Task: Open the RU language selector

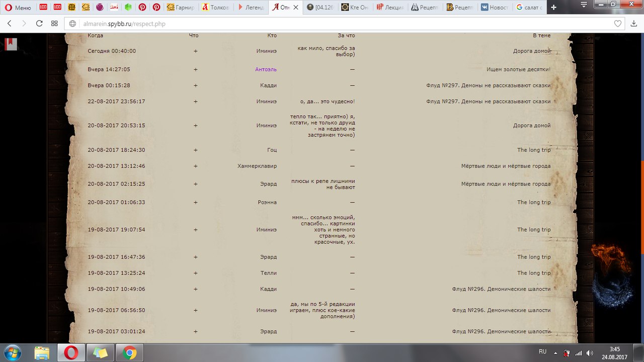Action: (x=542, y=352)
